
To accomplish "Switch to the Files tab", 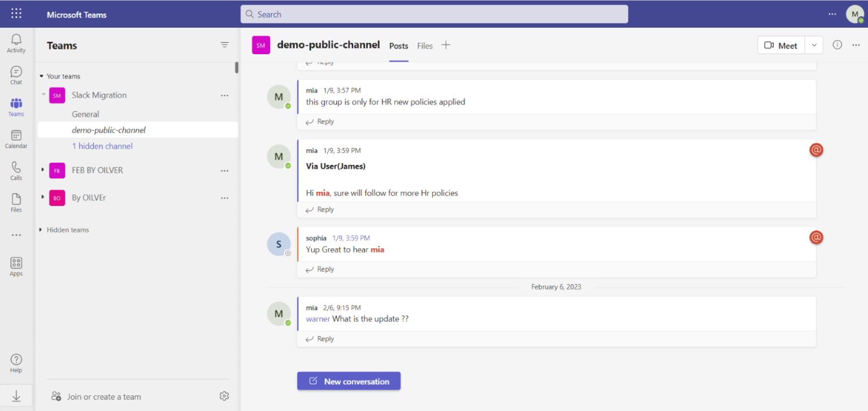I will coord(424,46).
